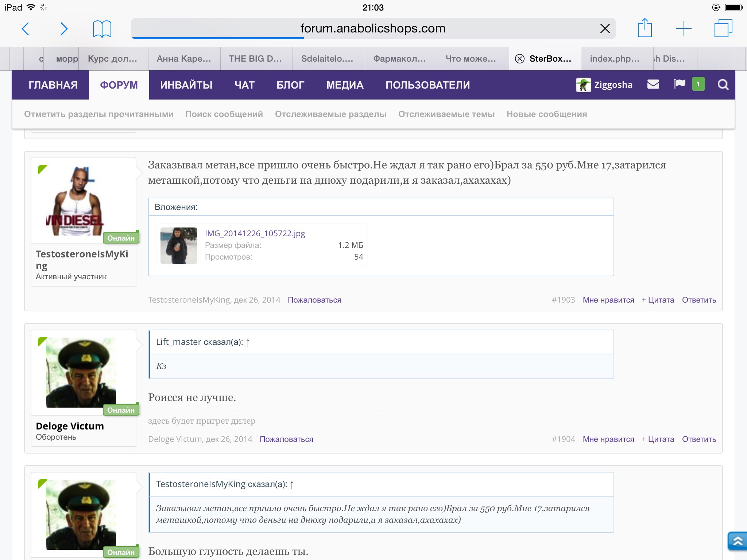Follow the arrow next to Lift_master quote
The height and width of the screenshot is (560, 747).
click(x=248, y=342)
